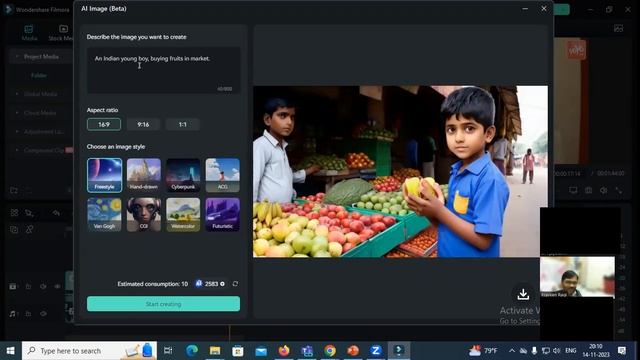Open the notification center icon
Viewport: 640px width, 360px height.
point(622,351)
